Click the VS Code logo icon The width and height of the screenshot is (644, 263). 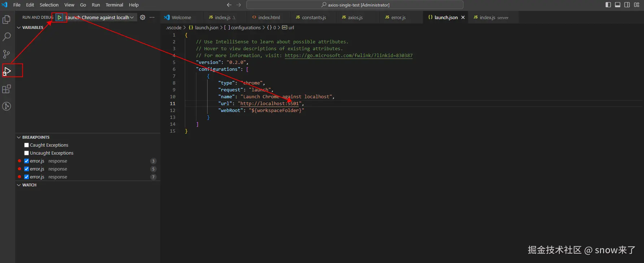(5, 5)
